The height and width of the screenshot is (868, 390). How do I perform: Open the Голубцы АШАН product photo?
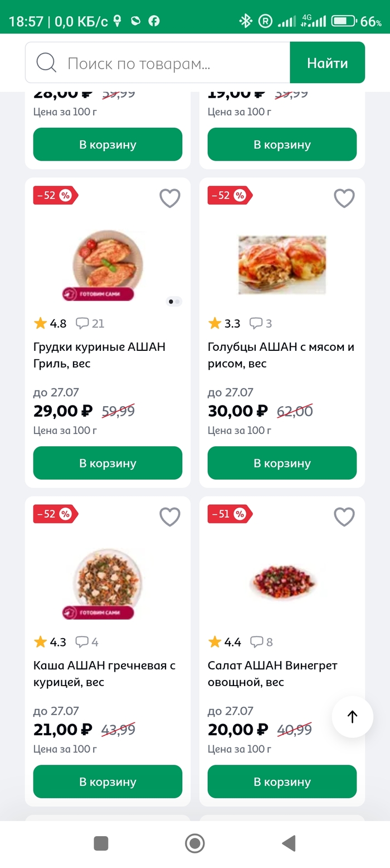282,264
